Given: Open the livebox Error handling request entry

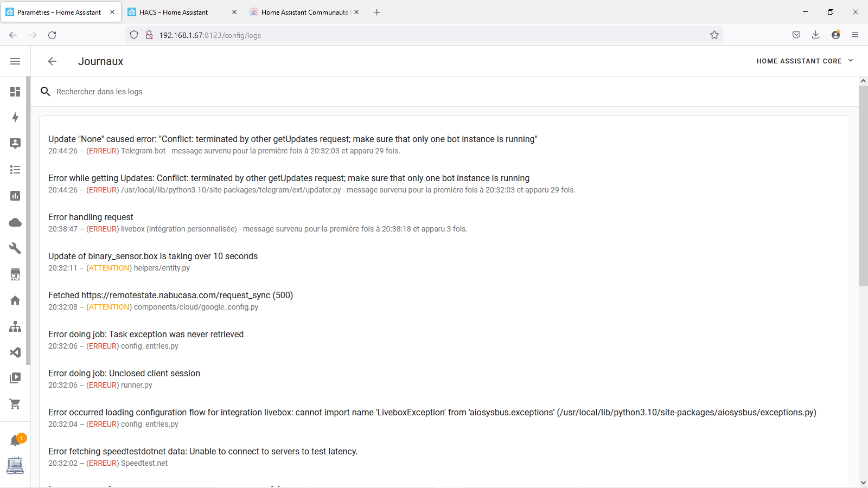Looking at the screenshot, I should [x=91, y=217].
